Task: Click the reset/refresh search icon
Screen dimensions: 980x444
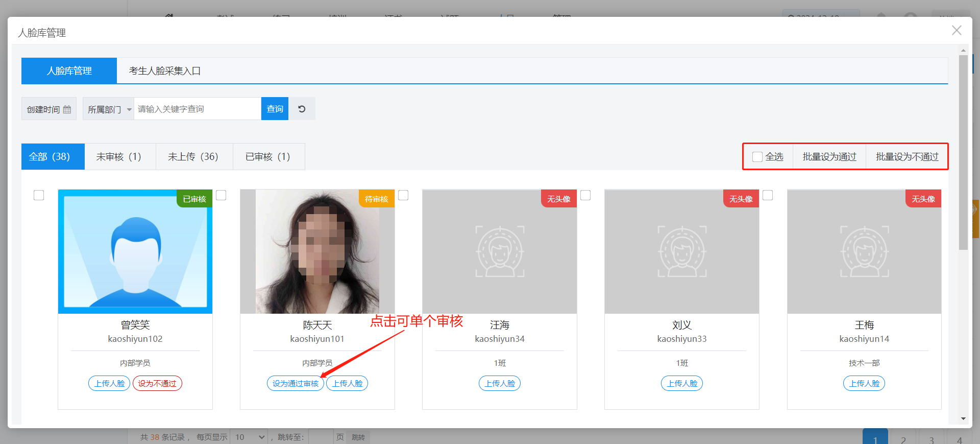Action: 302,109
